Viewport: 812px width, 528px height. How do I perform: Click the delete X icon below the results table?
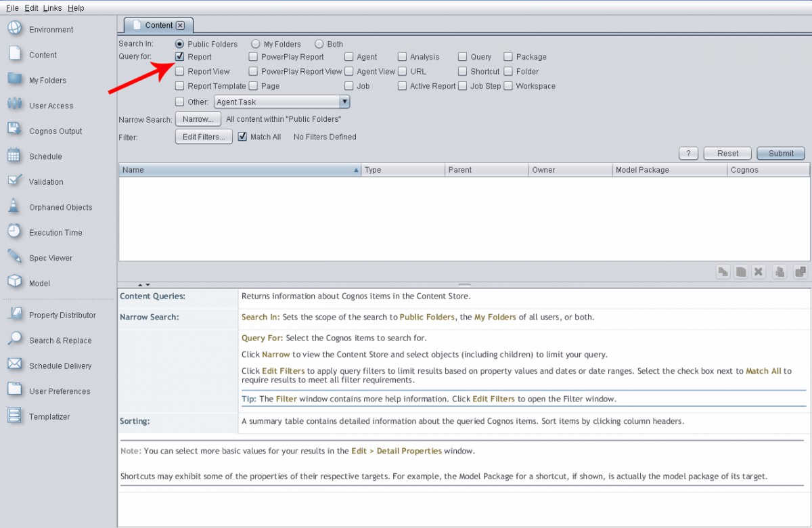[x=759, y=271]
